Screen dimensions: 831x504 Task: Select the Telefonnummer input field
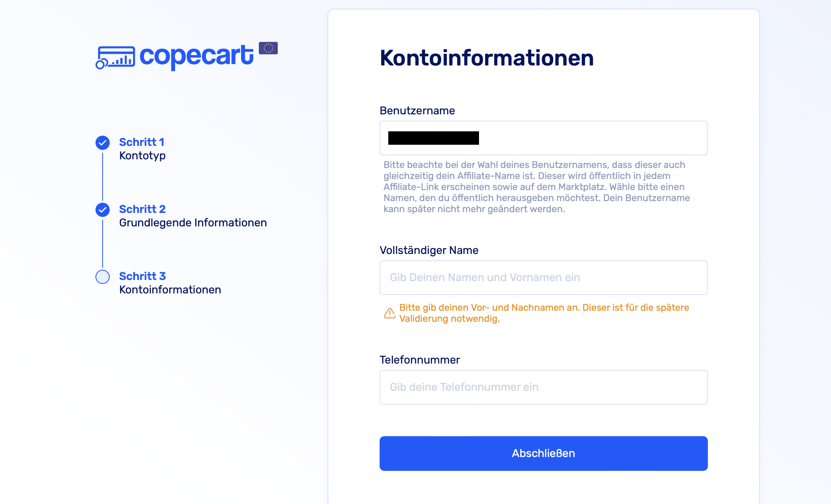543,387
